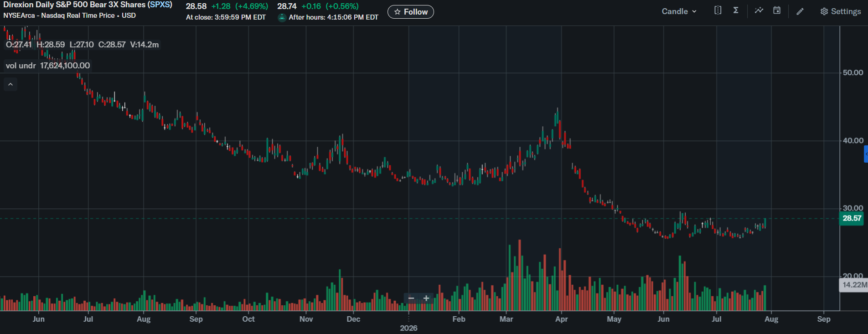Open the chart events sparkline icon
868x334 pixels.
tap(759, 10)
